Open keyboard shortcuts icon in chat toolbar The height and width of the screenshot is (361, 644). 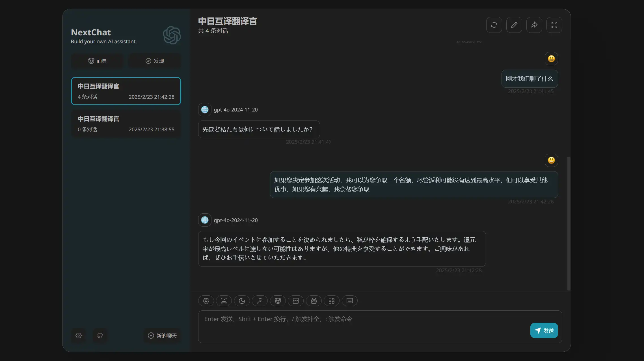coord(350,300)
